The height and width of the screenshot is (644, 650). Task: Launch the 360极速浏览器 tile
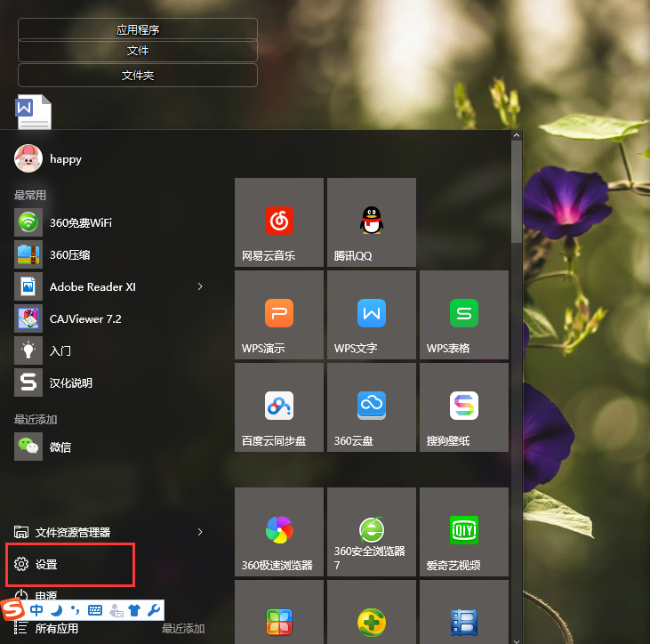pos(279,532)
